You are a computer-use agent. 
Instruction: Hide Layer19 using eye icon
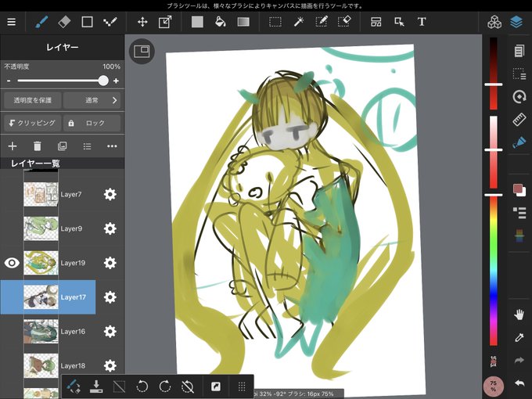pos(12,263)
